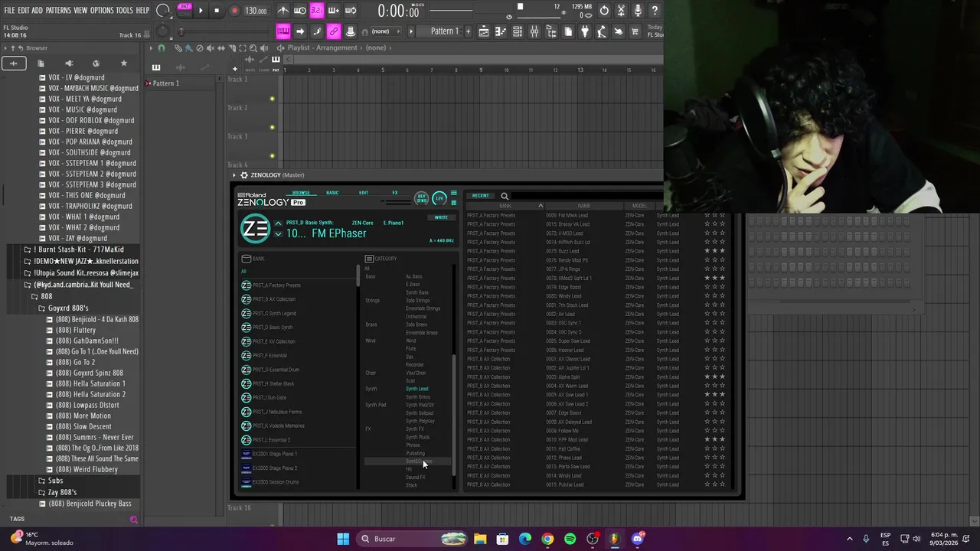980x551 pixels.
Task: Open the help question mark icon
Action: click(655, 11)
